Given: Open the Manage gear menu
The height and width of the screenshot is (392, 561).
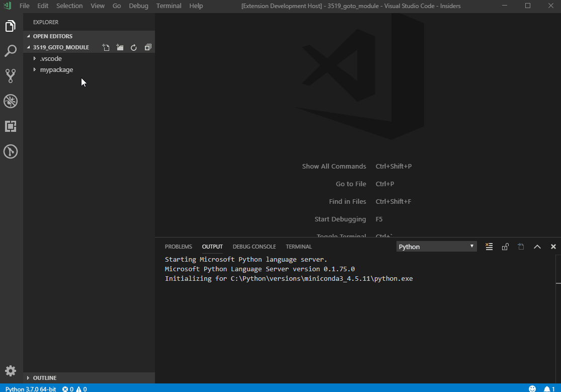Looking at the screenshot, I should pyautogui.click(x=11, y=370).
